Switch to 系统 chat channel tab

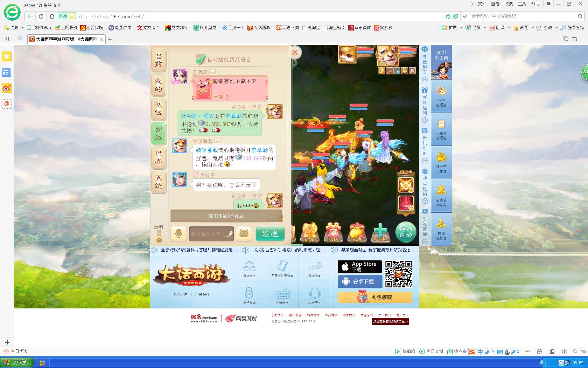click(159, 182)
